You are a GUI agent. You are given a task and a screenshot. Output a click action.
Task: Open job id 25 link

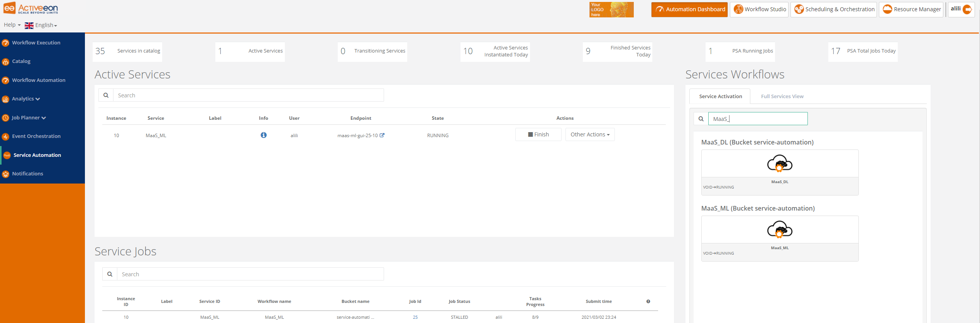(x=415, y=317)
